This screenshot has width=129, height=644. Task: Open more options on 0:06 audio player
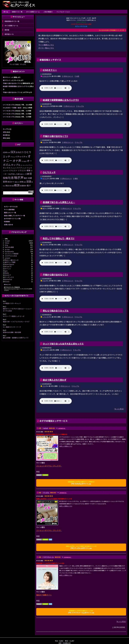click(69, 401)
